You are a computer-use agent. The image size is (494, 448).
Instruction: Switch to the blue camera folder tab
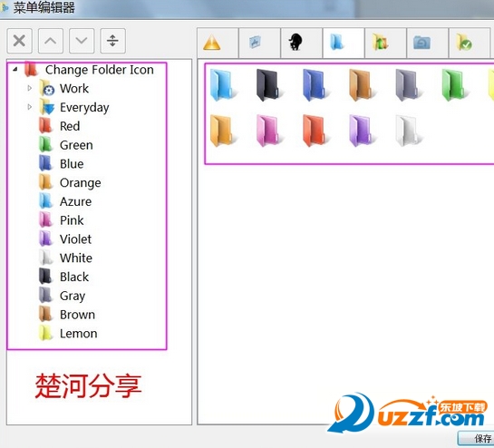[427, 43]
